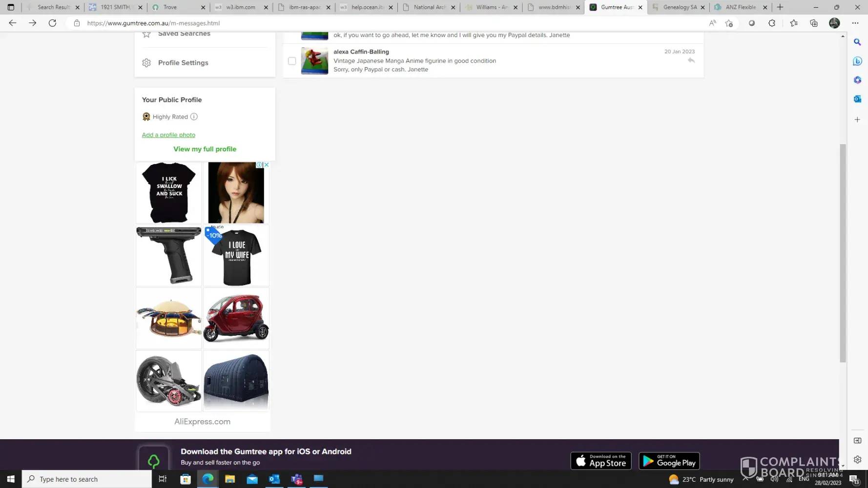Image resolution: width=868 pixels, height=488 pixels.
Task: Open Microsoft 365 in the sidebar
Action: pos(857,80)
